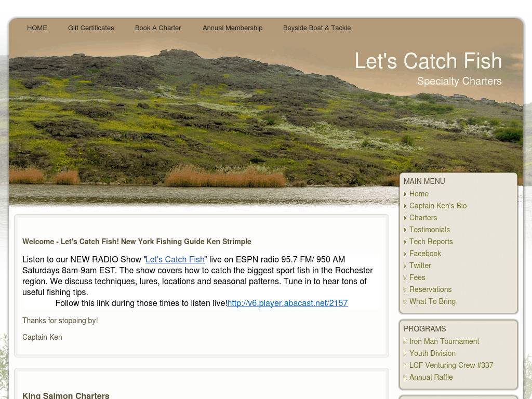
Task: View Tech Reports from sidebar
Action: point(431,242)
